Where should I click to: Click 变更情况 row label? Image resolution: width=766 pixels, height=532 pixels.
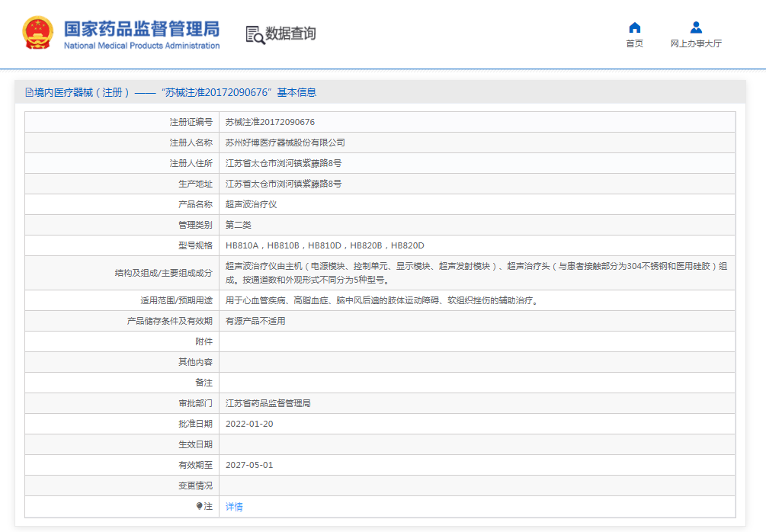click(195, 486)
